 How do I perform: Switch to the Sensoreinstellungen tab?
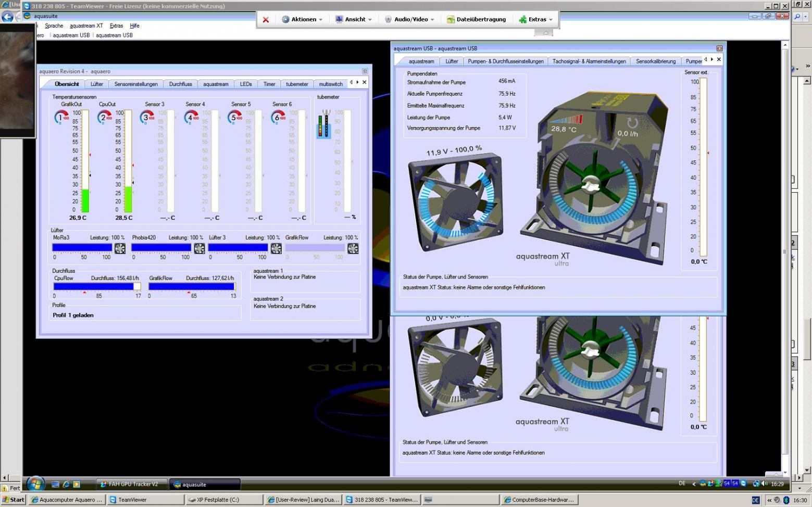(x=136, y=84)
